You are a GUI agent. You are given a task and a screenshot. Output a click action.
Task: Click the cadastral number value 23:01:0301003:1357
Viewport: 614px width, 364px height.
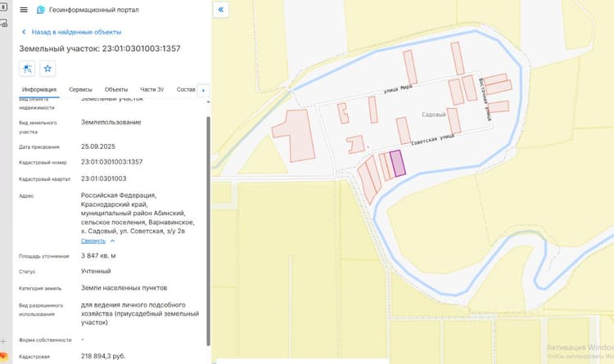coord(111,162)
